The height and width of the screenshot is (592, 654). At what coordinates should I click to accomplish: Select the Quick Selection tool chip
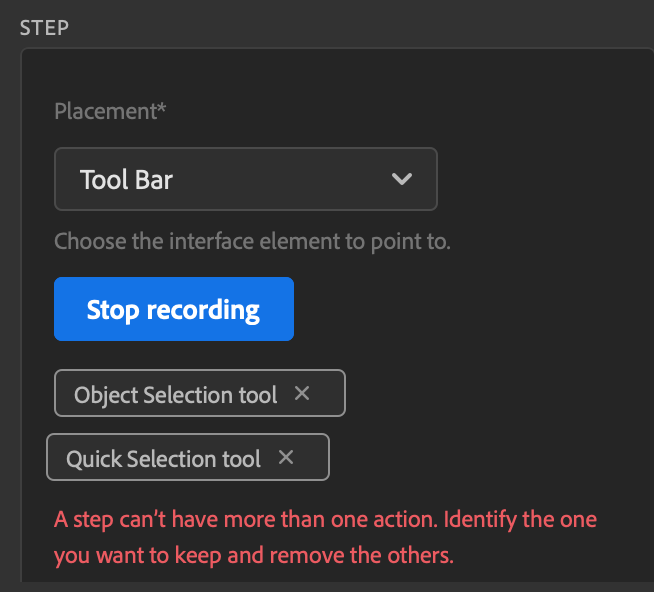tap(163, 459)
